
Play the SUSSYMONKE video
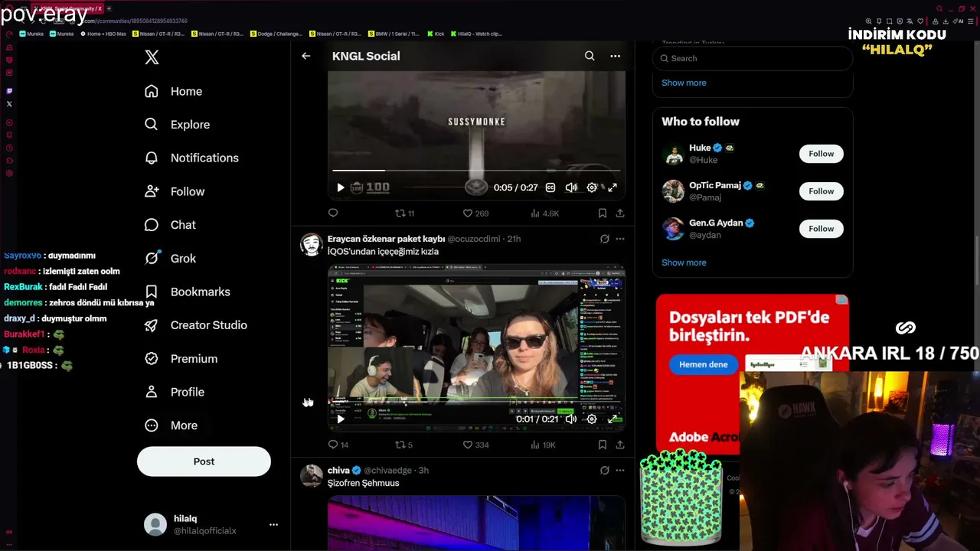coord(341,187)
